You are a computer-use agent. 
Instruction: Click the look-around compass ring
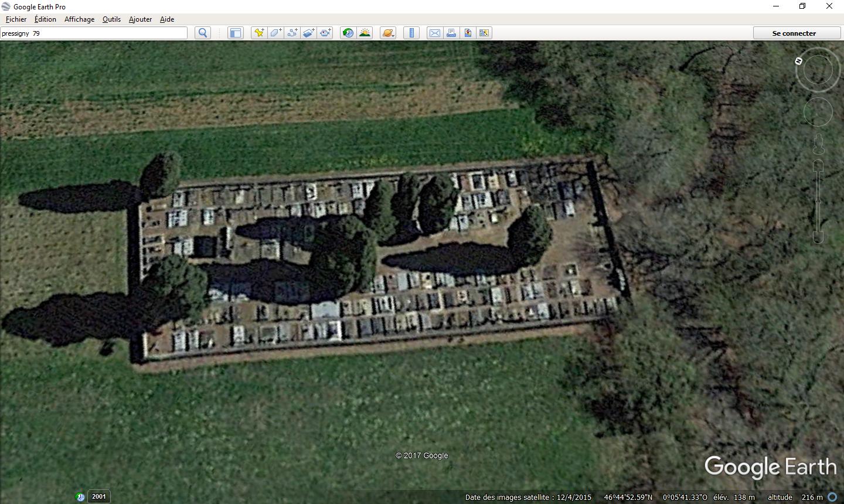click(x=818, y=70)
